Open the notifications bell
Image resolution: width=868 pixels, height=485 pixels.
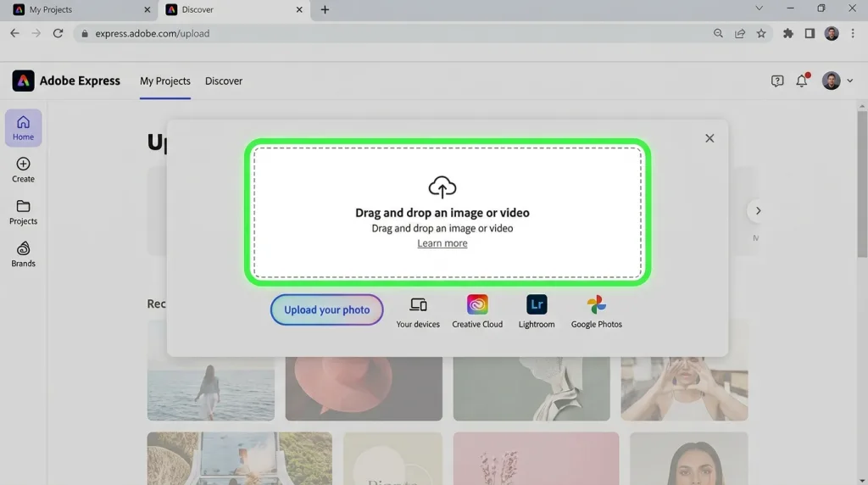802,81
